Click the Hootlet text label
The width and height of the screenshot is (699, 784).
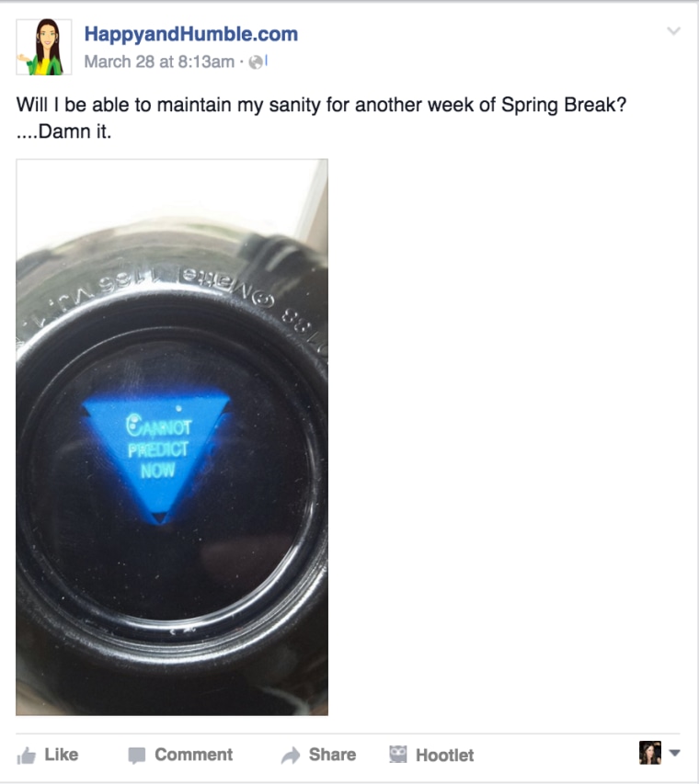[444, 755]
